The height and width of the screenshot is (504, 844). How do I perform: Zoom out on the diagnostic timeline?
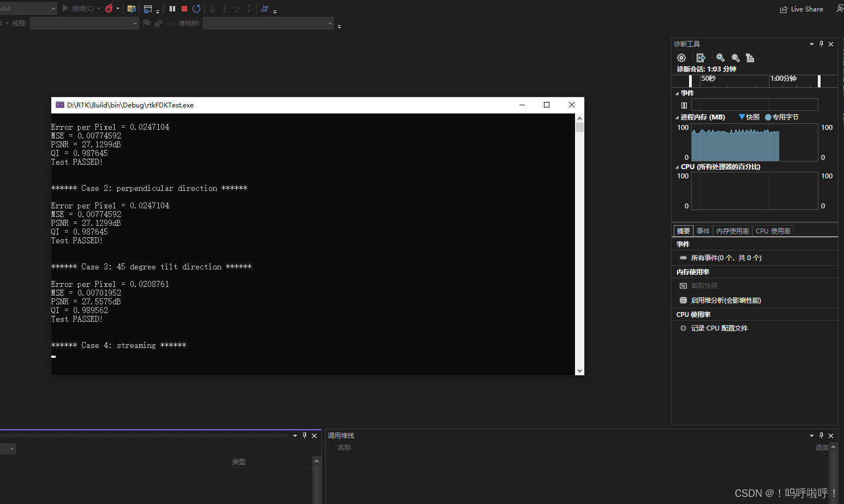tap(735, 58)
